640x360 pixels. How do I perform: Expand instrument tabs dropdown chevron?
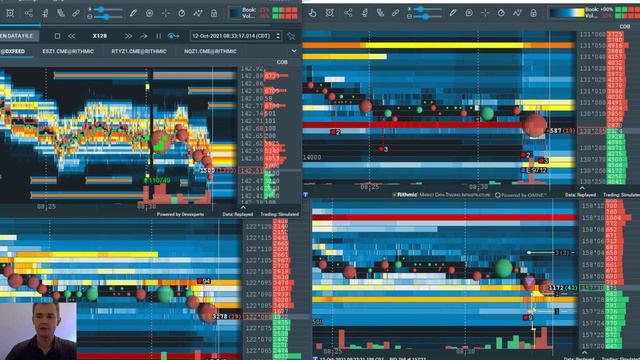294,51
